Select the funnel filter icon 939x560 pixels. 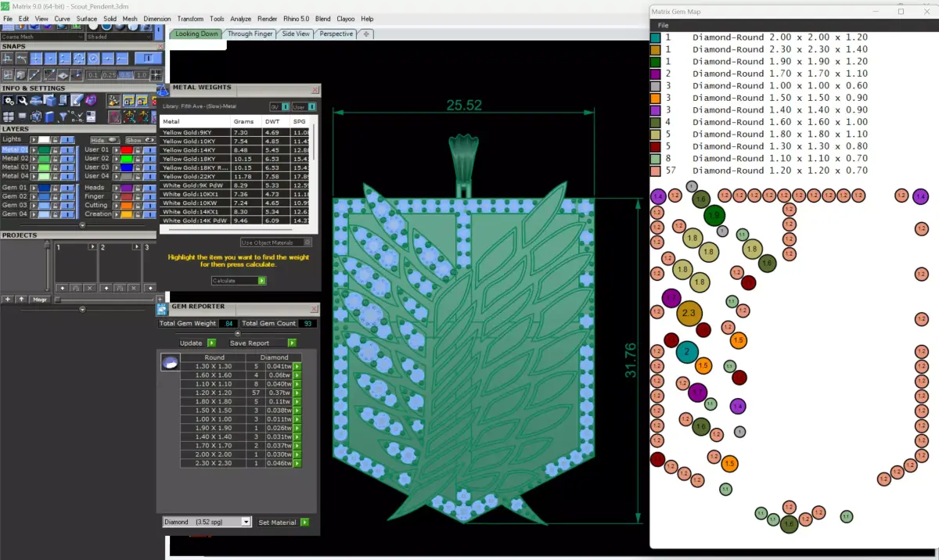click(x=63, y=117)
